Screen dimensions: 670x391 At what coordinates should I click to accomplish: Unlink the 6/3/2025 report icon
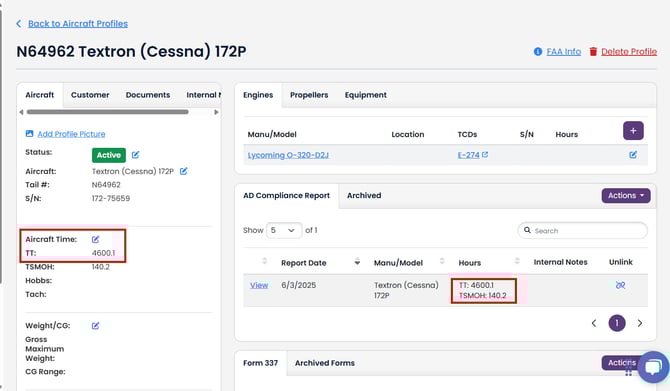coord(620,285)
